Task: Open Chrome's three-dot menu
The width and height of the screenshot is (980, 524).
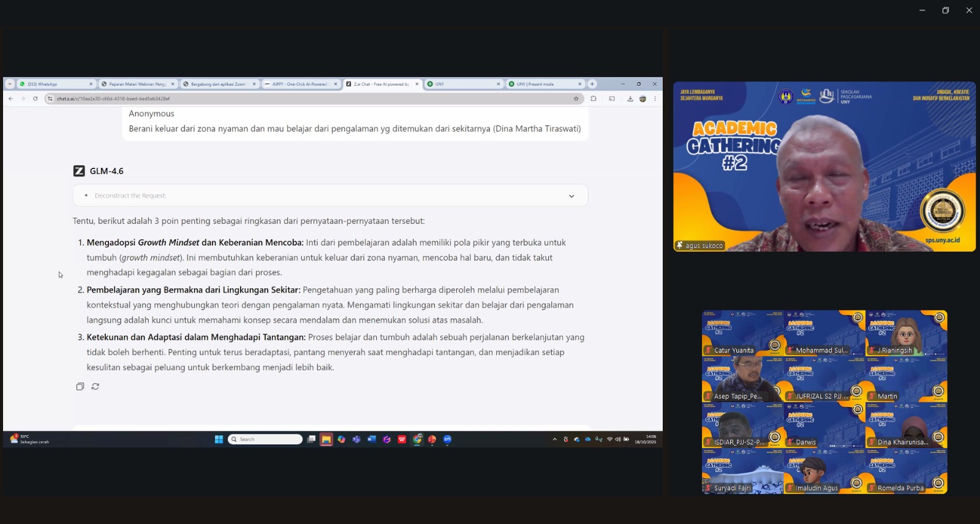Action: click(655, 99)
